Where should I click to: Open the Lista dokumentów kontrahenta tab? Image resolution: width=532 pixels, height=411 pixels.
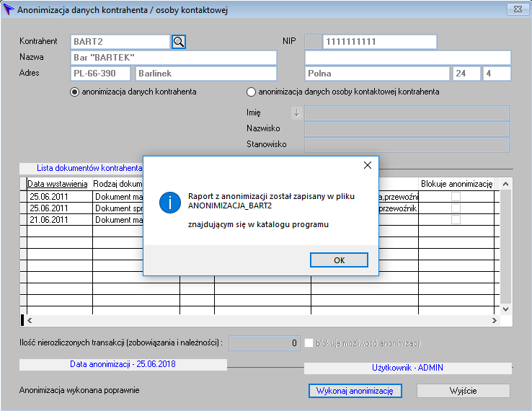pos(81,168)
